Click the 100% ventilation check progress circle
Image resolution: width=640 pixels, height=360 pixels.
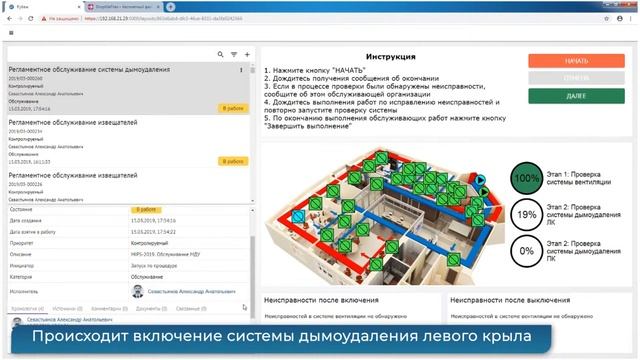pos(527,178)
